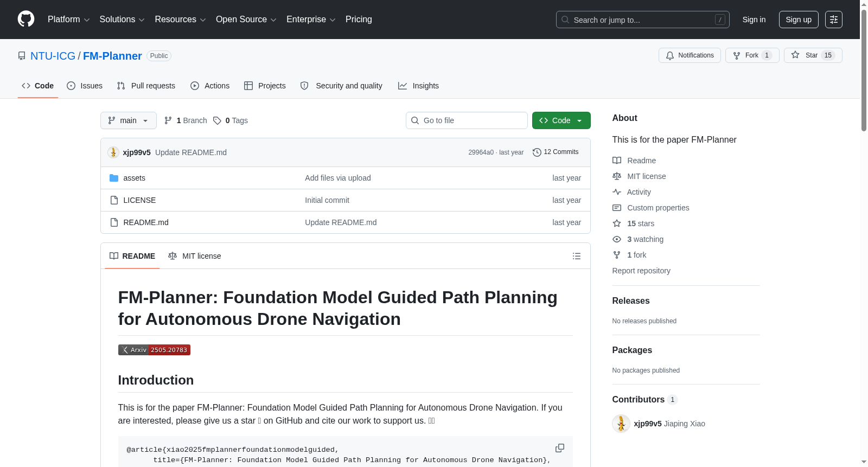
Task: Open the Pricing page
Action: pyautogui.click(x=359, y=20)
